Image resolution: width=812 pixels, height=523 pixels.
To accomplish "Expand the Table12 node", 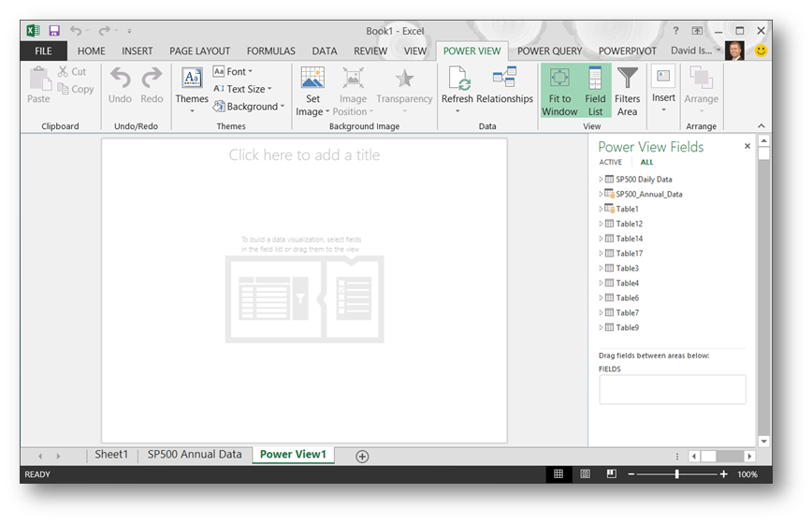I will click(x=601, y=224).
